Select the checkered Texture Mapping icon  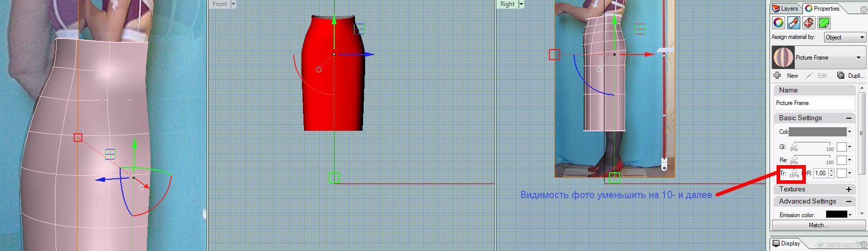(x=808, y=23)
